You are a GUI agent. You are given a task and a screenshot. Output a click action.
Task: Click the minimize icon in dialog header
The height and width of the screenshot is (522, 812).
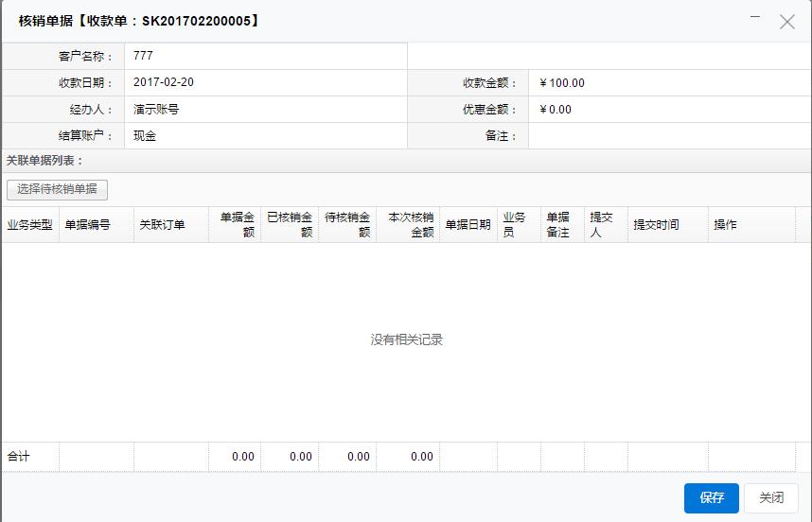[x=755, y=18]
